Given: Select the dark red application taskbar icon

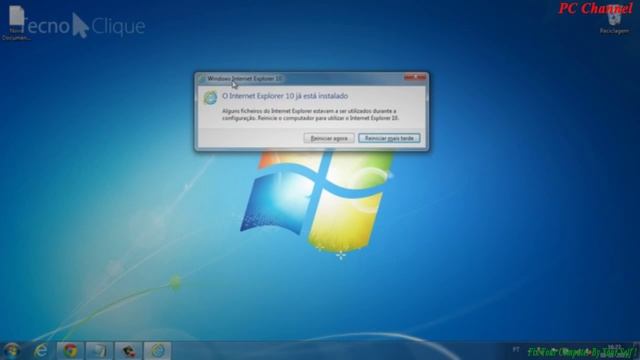Looking at the screenshot, I should pyautogui.click(x=129, y=351).
